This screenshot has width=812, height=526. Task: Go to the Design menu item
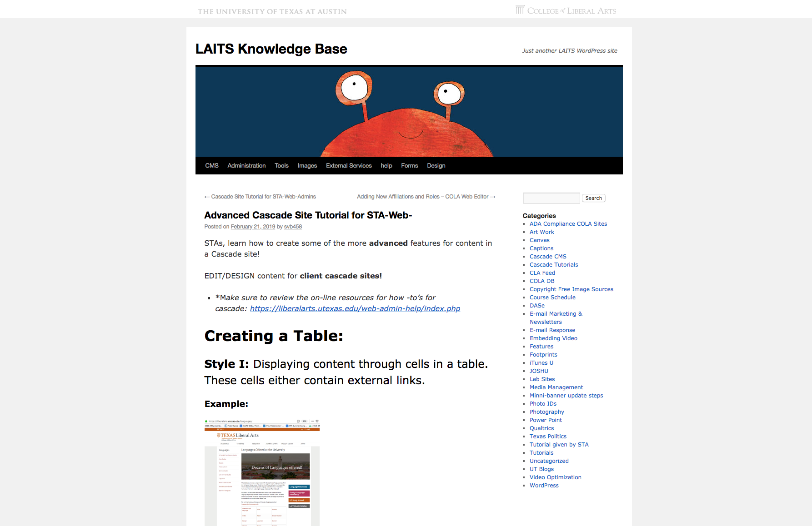[436, 166]
